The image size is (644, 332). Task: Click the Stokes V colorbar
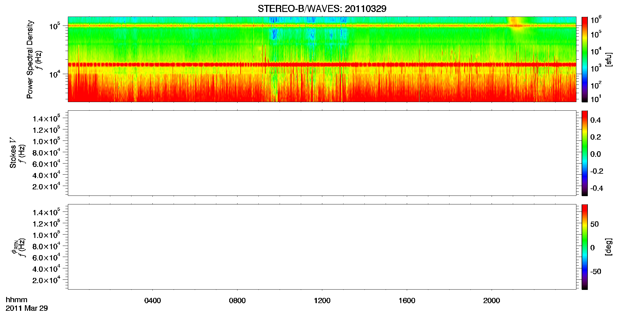[x=585, y=153]
